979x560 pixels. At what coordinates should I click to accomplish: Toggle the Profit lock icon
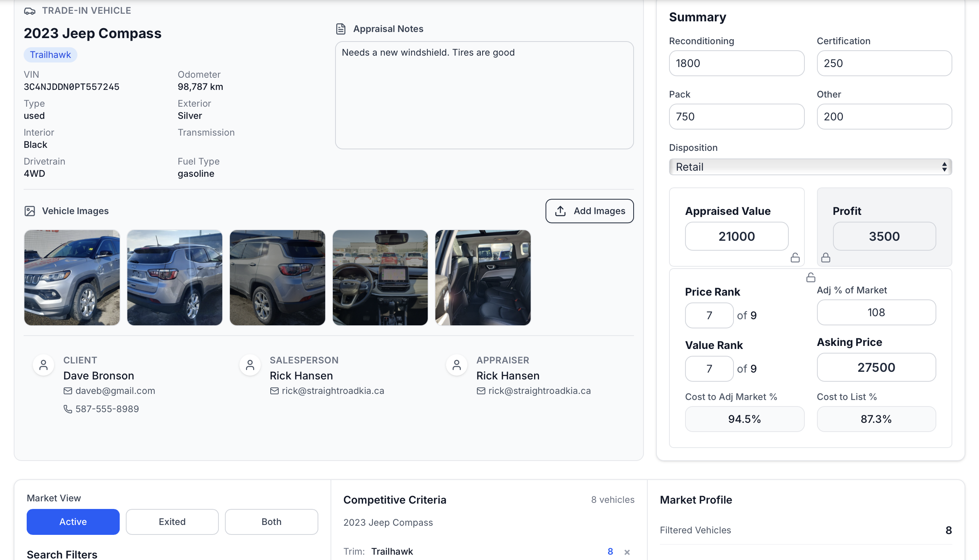[x=825, y=258]
